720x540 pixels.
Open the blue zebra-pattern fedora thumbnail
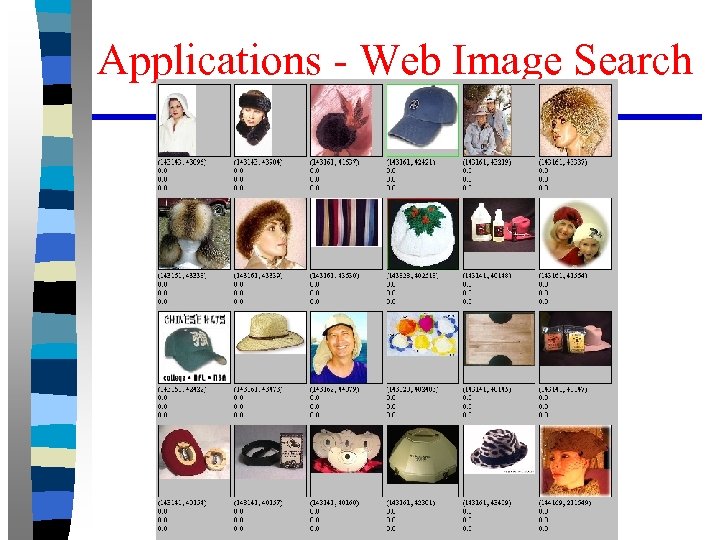click(499, 450)
